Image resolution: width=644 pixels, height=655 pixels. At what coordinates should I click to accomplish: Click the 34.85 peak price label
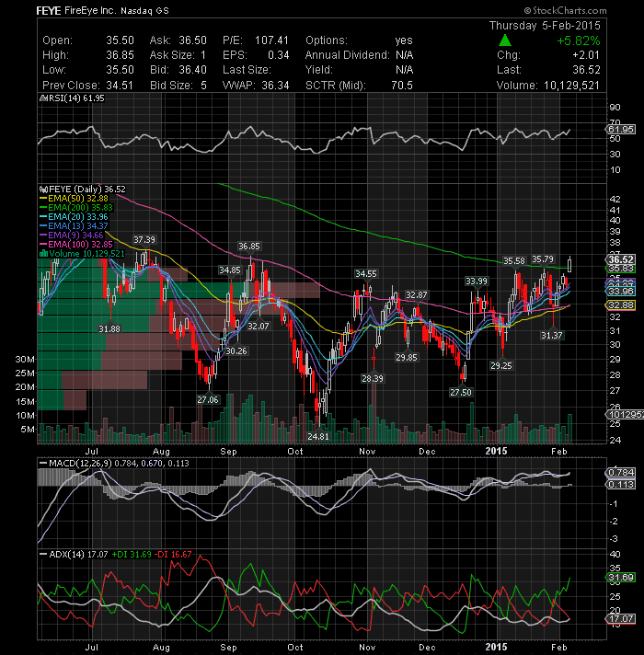tap(230, 270)
